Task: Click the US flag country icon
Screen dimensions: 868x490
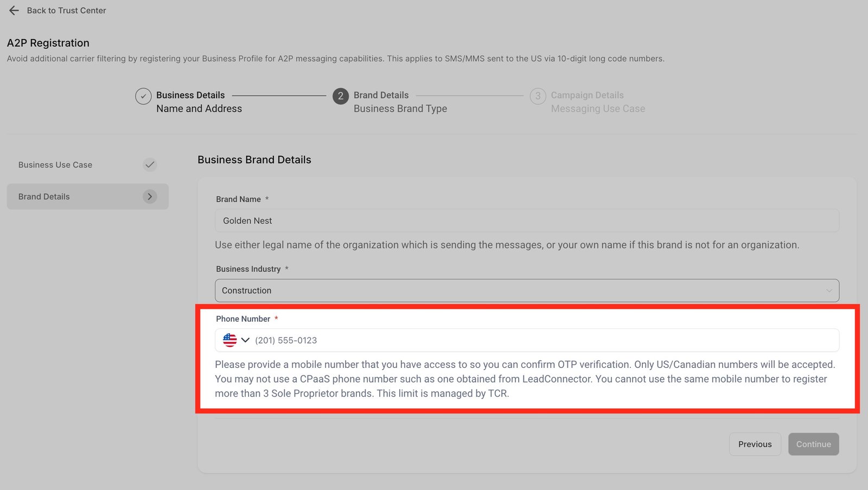Action: pos(230,340)
